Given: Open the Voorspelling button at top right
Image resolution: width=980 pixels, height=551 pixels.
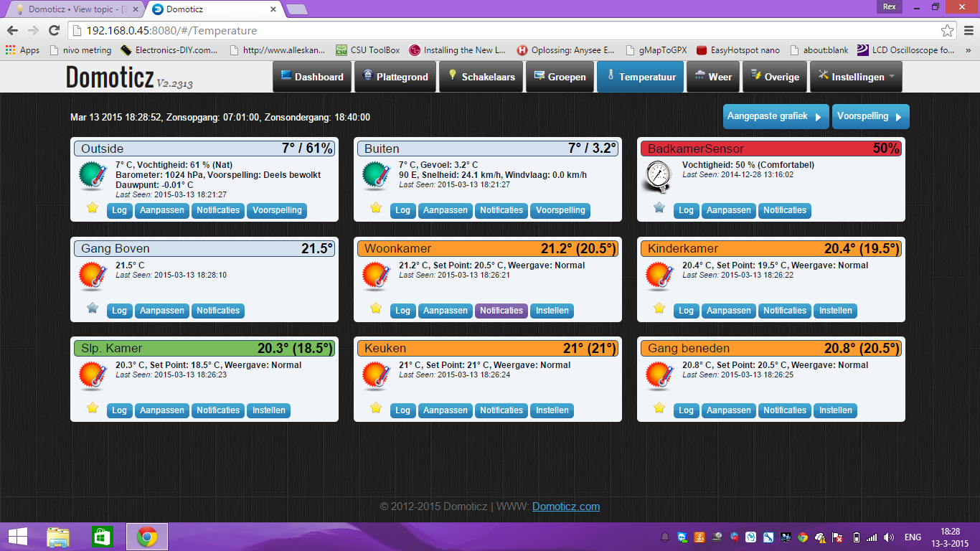Looking at the screenshot, I should click(870, 116).
